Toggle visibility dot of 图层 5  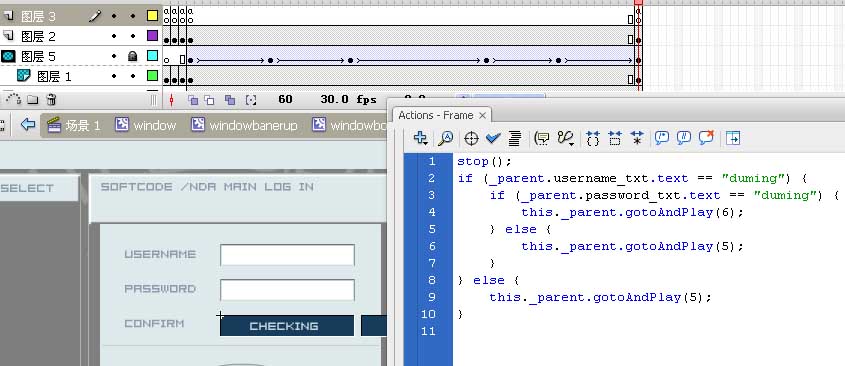(114, 56)
